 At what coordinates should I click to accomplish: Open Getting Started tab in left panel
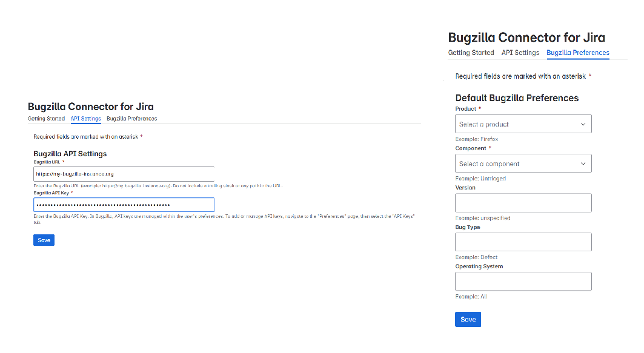[47, 119]
